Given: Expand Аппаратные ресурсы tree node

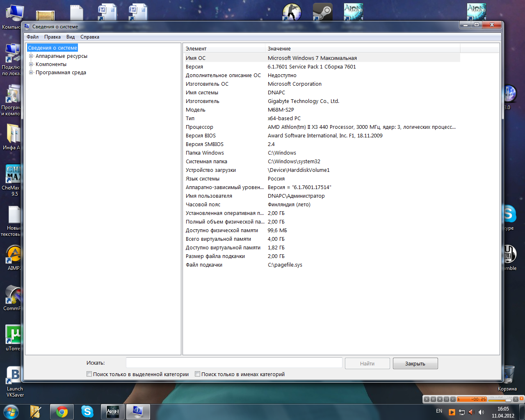Looking at the screenshot, I should [31, 56].
